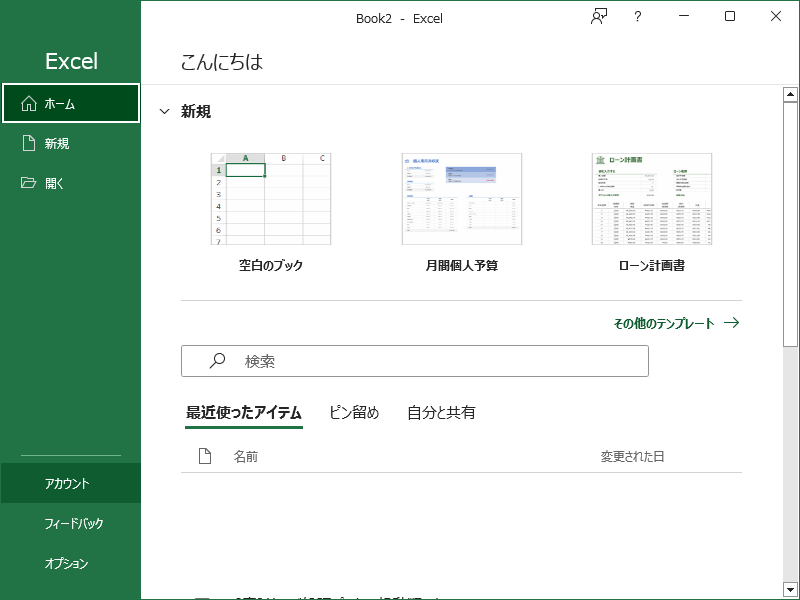Select the ローン計画書 template thumbnail
The height and width of the screenshot is (600, 800).
pos(652,199)
